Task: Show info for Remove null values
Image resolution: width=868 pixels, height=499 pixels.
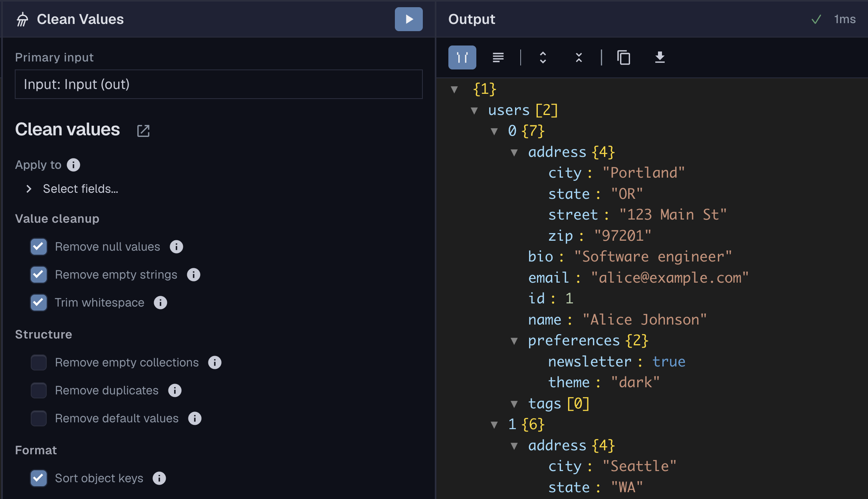Action: (x=176, y=247)
